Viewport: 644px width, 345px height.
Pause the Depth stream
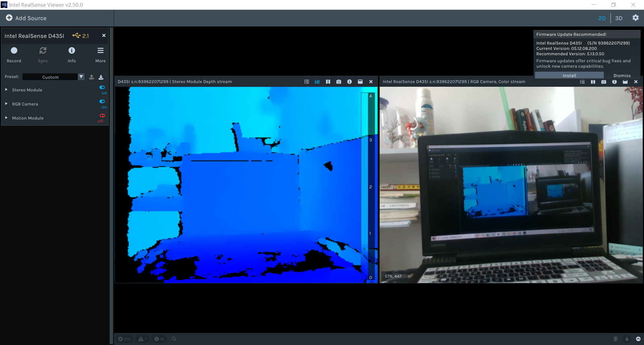point(328,82)
